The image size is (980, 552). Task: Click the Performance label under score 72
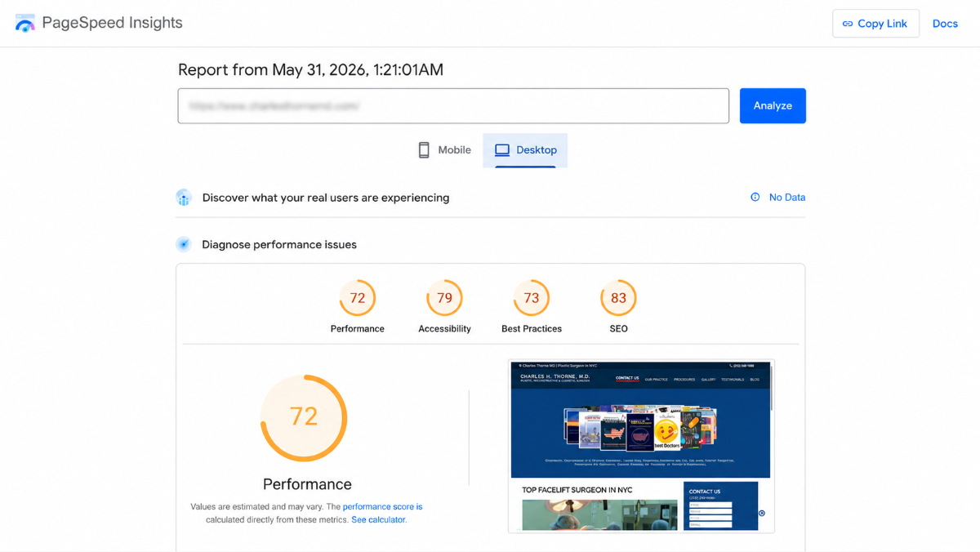click(x=358, y=328)
